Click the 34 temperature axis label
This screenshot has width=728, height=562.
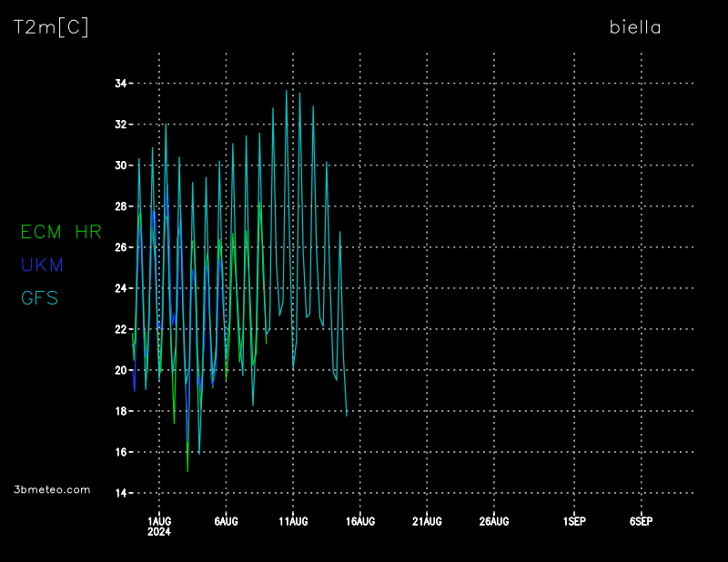(119, 84)
